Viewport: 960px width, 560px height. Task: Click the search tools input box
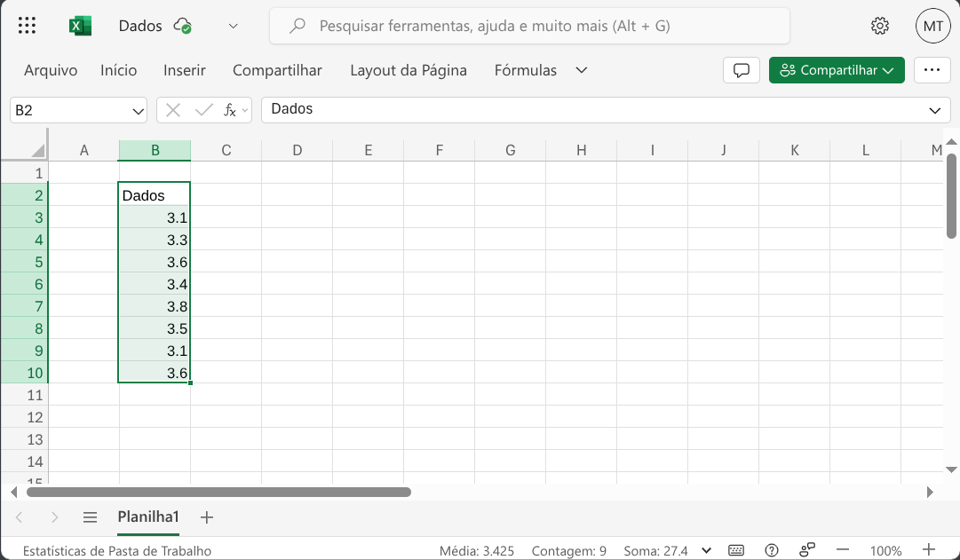pyautogui.click(x=529, y=26)
